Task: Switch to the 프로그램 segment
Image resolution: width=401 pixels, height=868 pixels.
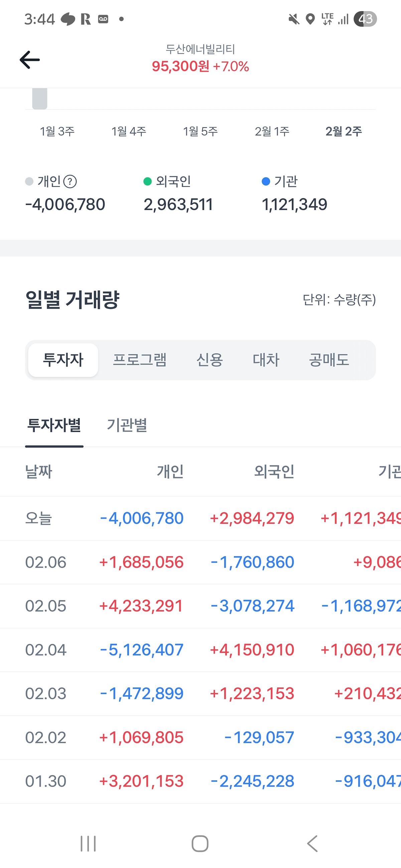Action: (140, 360)
